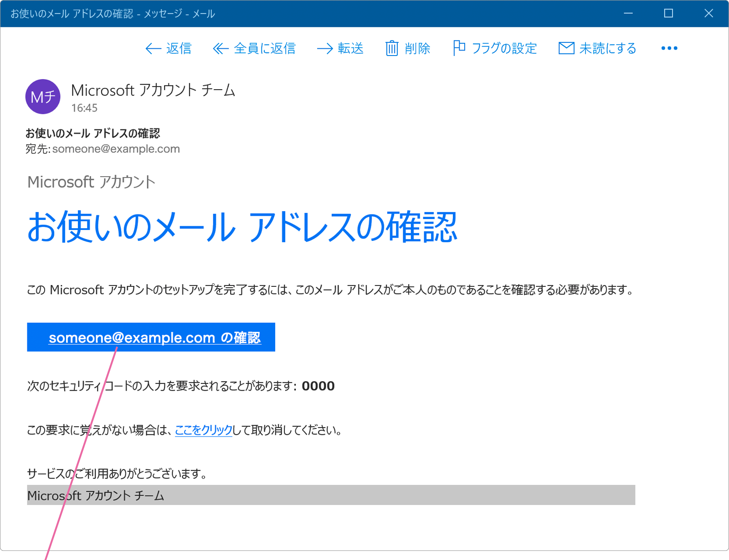Open the ここをクリック cancel link

click(x=204, y=430)
